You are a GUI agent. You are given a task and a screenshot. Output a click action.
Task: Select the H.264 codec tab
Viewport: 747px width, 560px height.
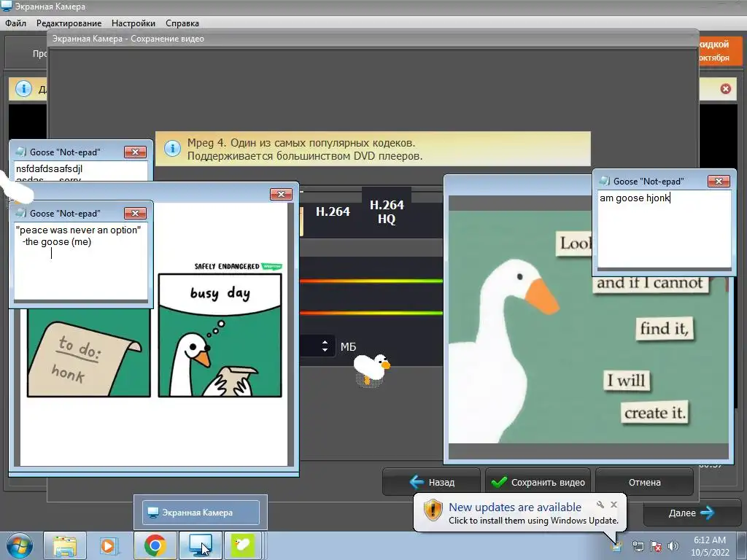pyautogui.click(x=333, y=212)
